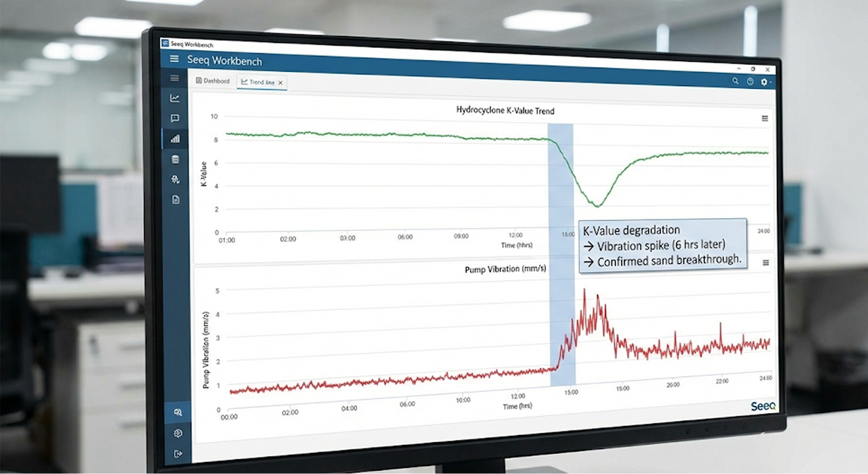
Task: Open the Pump Vibration chart hamburger menu
Action: [x=766, y=263]
